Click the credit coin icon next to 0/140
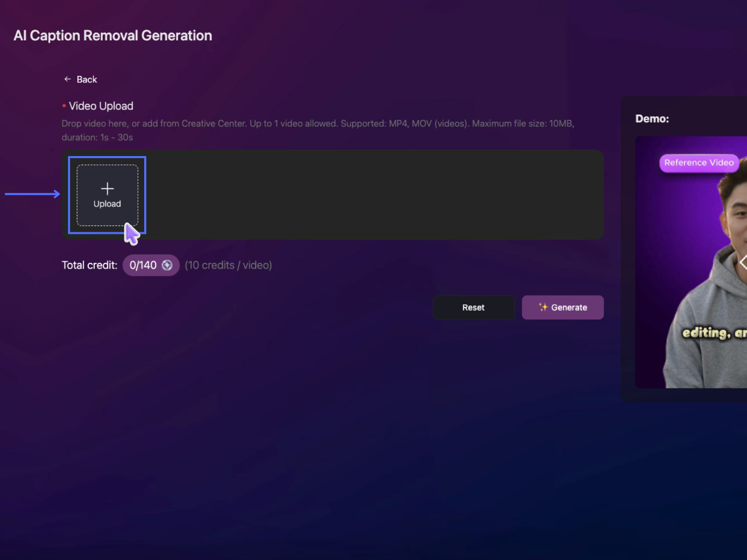This screenshot has width=747, height=560. 167,265
